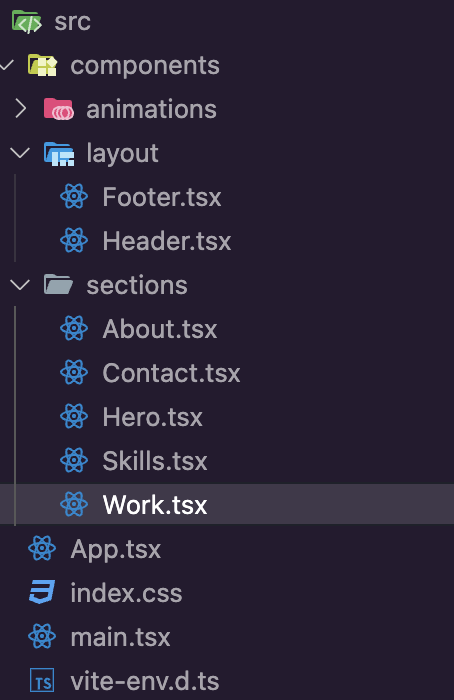Collapse the sections folder chevron

click(x=20, y=284)
